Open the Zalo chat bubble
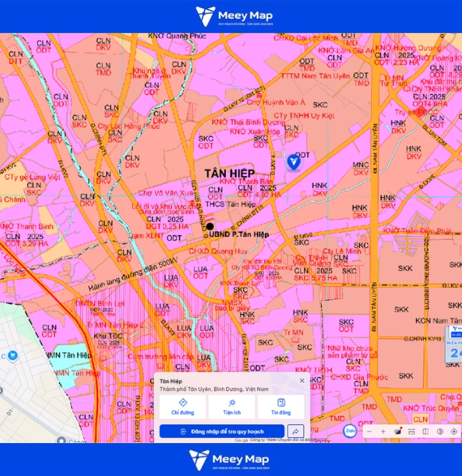Viewport: 462px width, 476px height. (x=350, y=431)
